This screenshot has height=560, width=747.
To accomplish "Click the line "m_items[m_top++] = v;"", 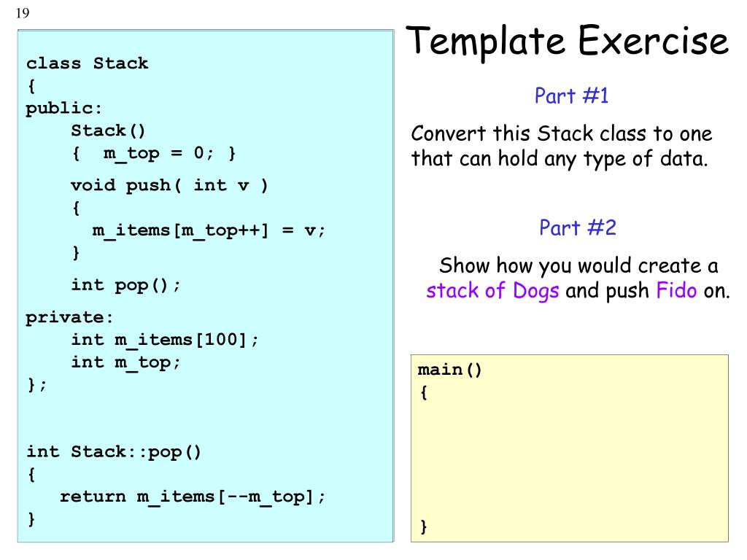I will tap(209, 231).
